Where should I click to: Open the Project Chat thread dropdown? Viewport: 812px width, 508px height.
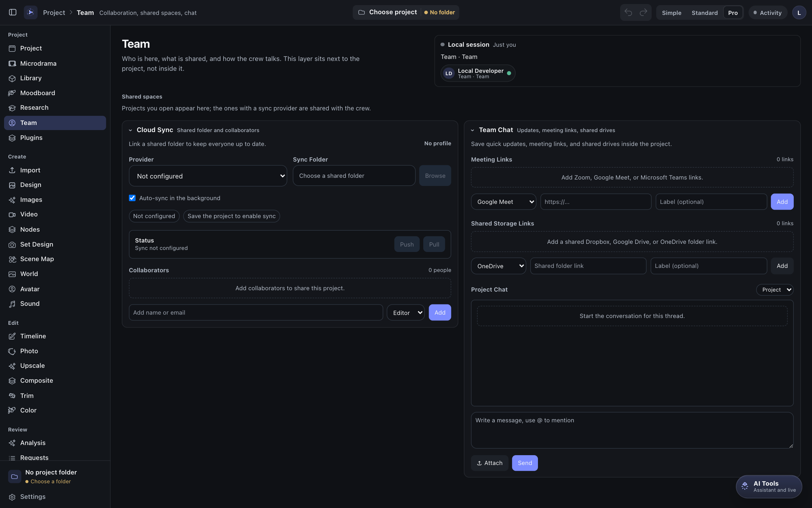(775, 290)
